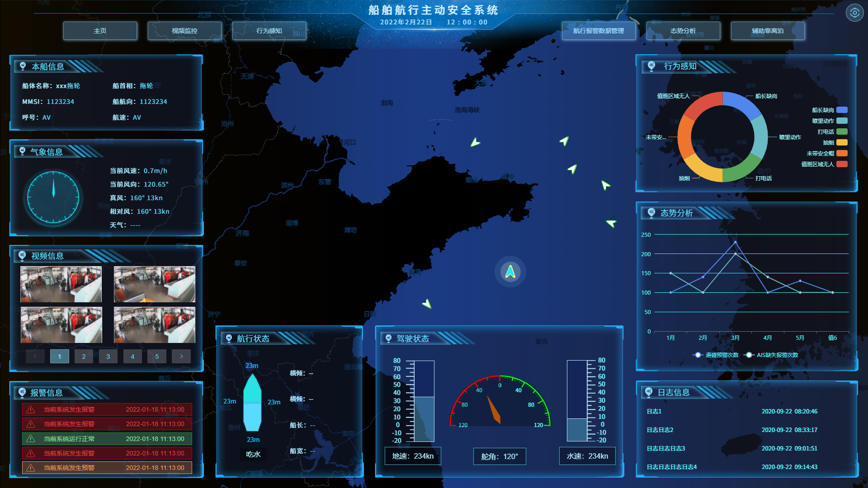Click the settings icon in top-right corner

[x=854, y=13]
